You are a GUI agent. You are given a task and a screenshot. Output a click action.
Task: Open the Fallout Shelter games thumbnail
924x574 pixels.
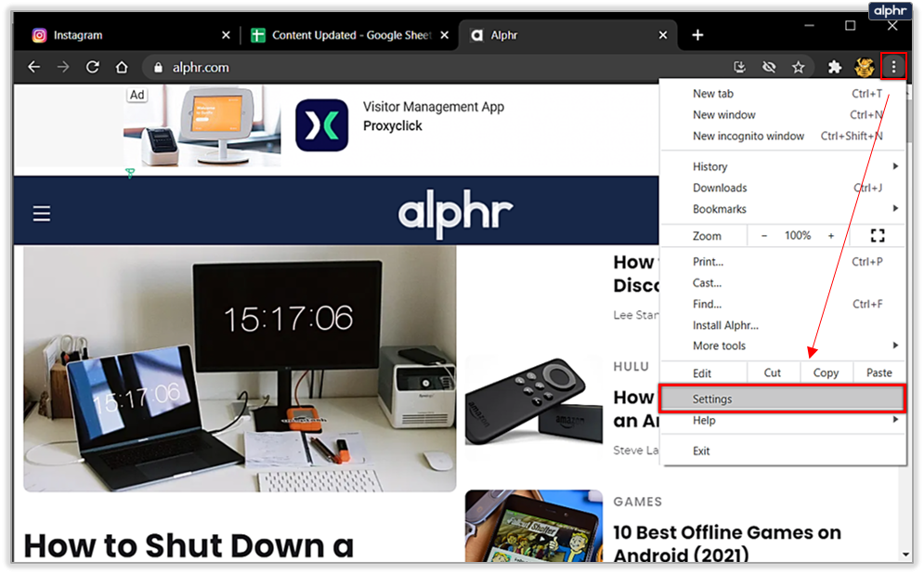(x=534, y=526)
